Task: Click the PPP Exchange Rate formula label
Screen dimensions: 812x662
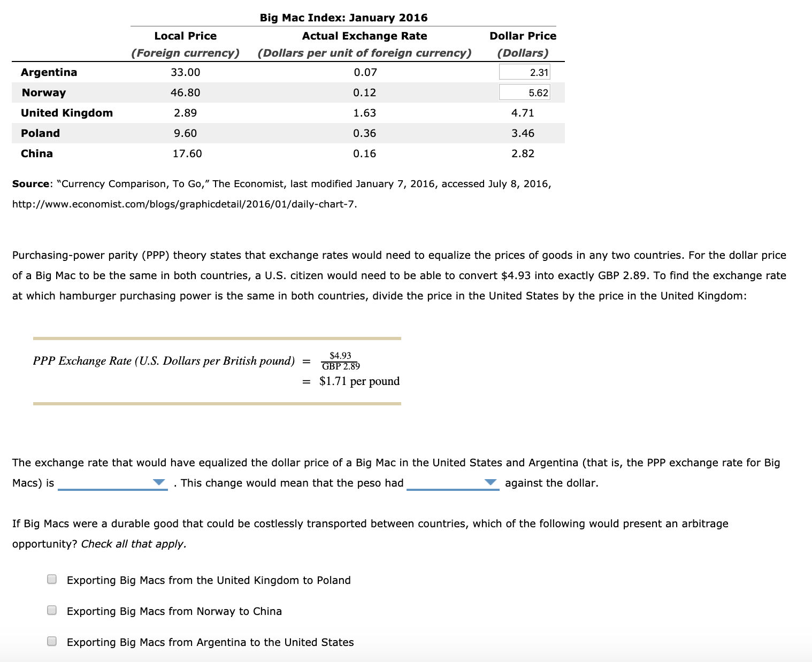Action: (x=164, y=361)
